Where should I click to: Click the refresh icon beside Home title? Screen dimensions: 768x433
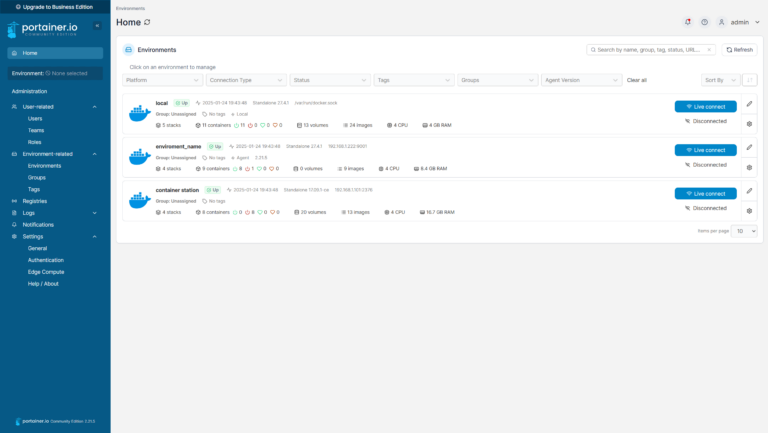[148, 22]
